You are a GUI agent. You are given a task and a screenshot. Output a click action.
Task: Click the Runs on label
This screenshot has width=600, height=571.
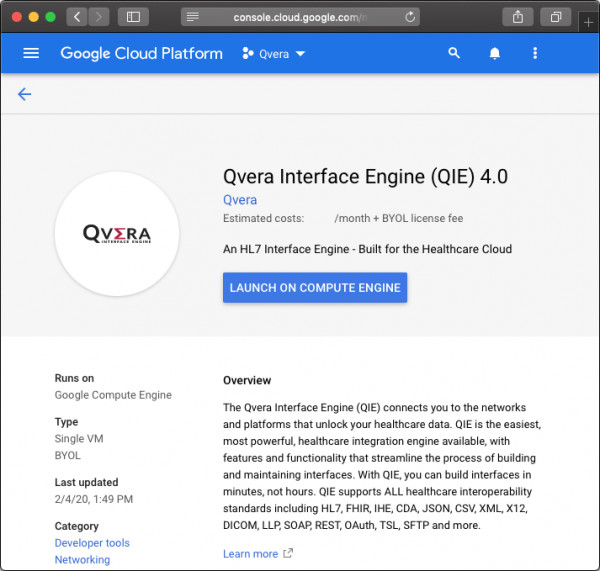tap(74, 378)
